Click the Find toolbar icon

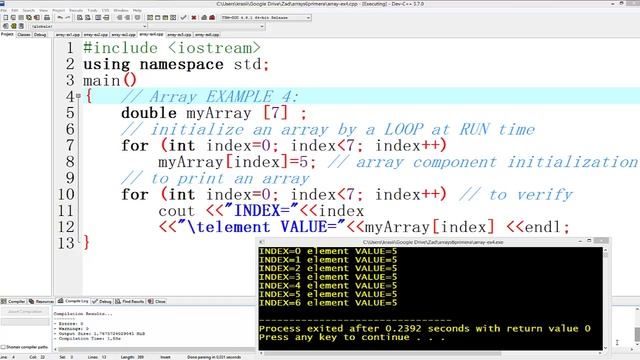tap(80, 18)
